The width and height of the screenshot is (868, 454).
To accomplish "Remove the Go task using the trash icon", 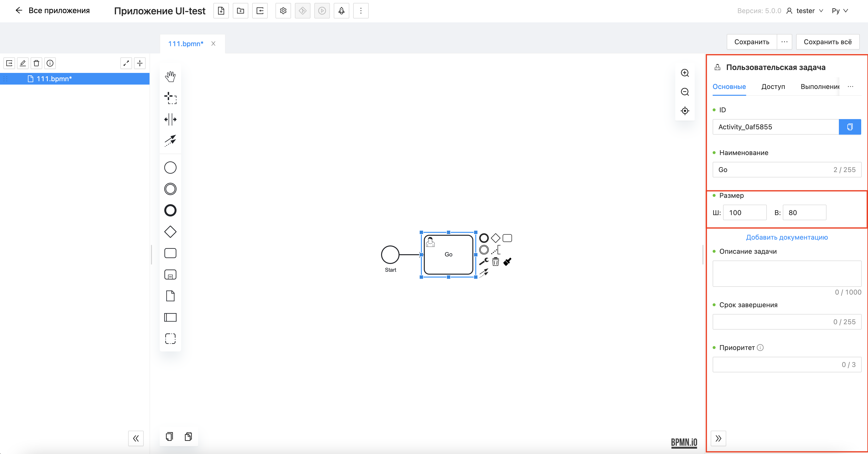I will pos(495,262).
